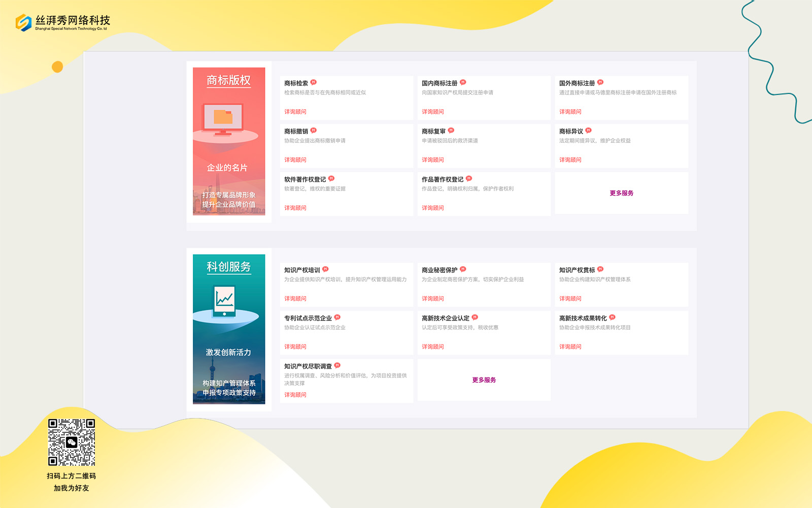Click the hot badge beside 高新技术企业认定

coord(475,317)
